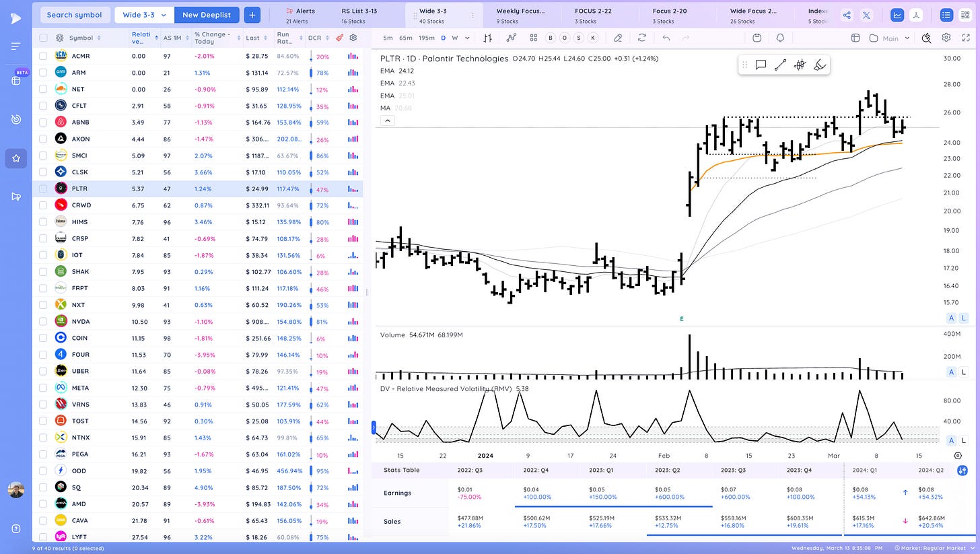Select the 5m timeframe

tap(388, 38)
